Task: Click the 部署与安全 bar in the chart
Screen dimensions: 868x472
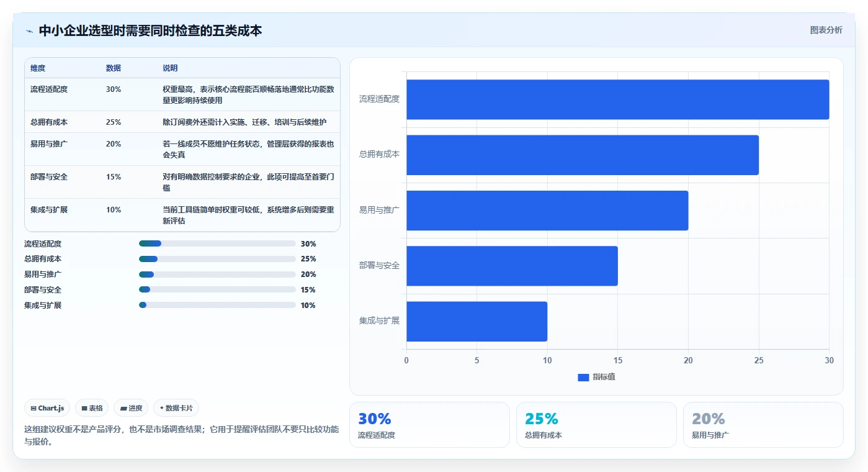Action: click(512, 266)
